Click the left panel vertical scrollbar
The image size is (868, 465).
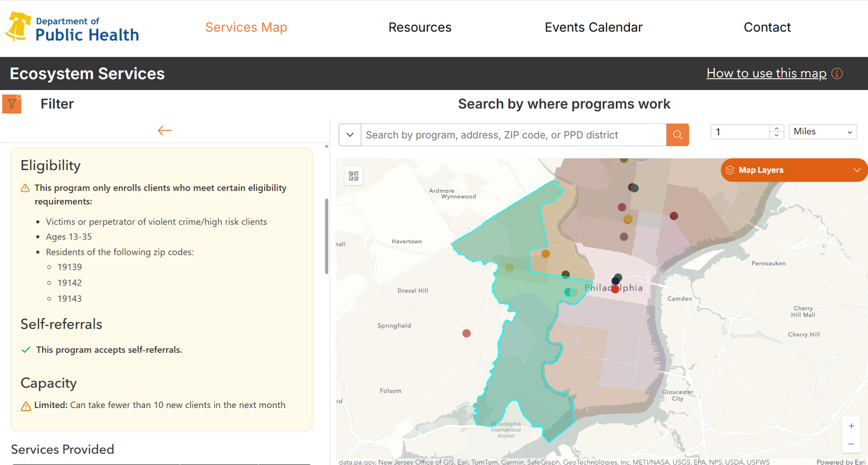(327, 236)
